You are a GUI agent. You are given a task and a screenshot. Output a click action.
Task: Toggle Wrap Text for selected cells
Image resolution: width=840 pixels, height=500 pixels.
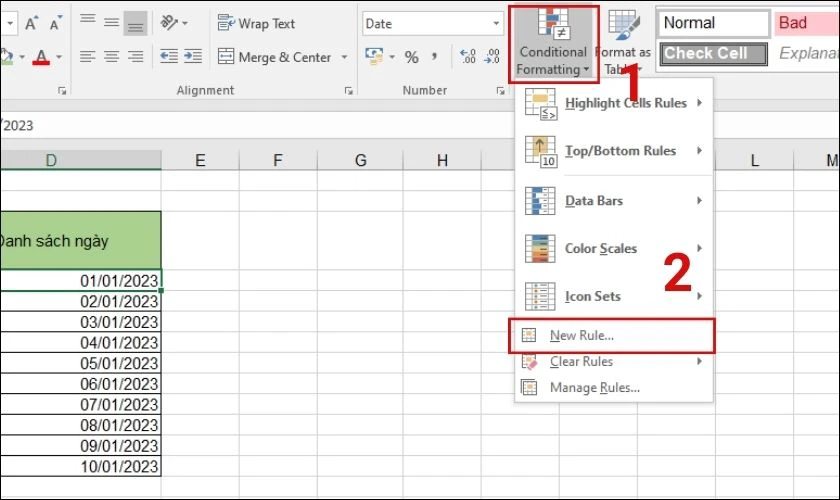click(x=257, y=24)
